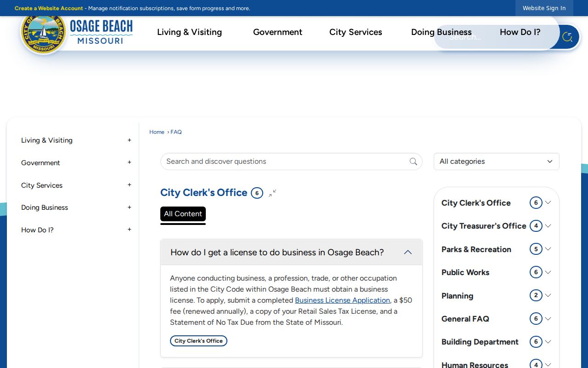Expand How Do I? sidebar plus icon

coord(130,230)
